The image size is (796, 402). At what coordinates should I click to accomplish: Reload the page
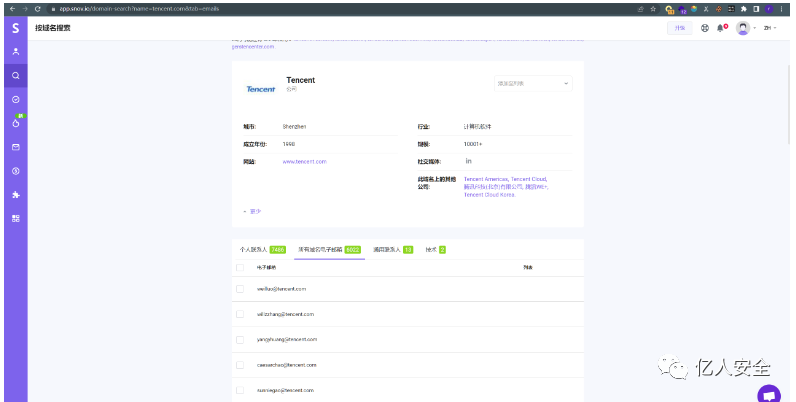38,9
